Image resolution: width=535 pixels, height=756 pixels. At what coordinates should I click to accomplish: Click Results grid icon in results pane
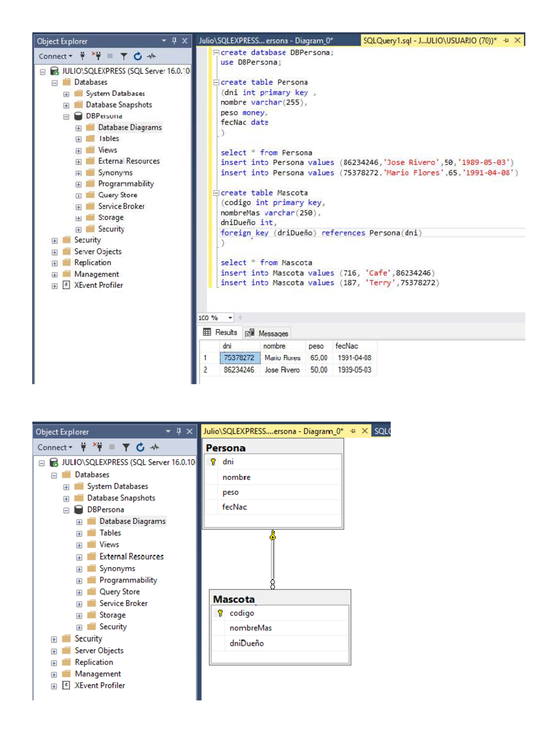point(207,332)
